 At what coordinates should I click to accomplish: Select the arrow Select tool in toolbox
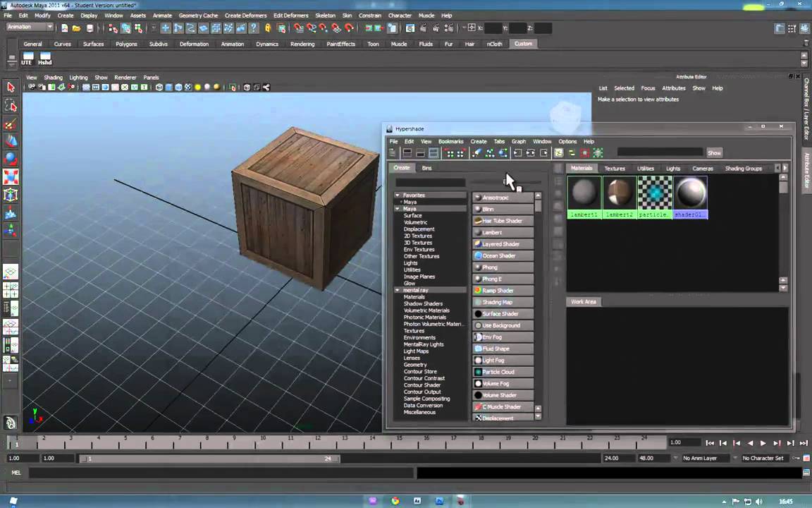click(x=11, y=87)
